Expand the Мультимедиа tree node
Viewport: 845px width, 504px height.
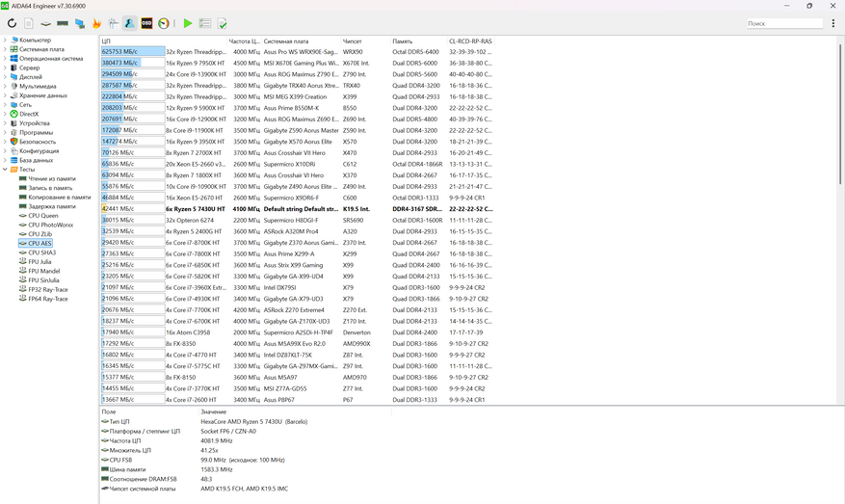pyautogui.click(x=5, y=86)
